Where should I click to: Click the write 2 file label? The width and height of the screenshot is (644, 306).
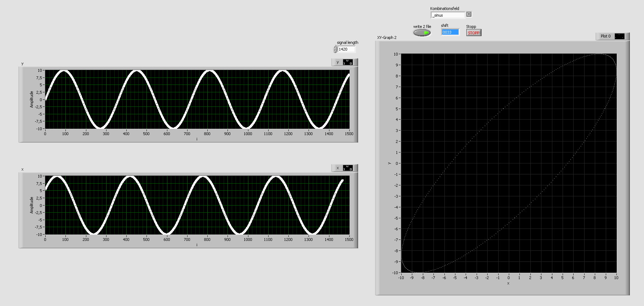422,27
